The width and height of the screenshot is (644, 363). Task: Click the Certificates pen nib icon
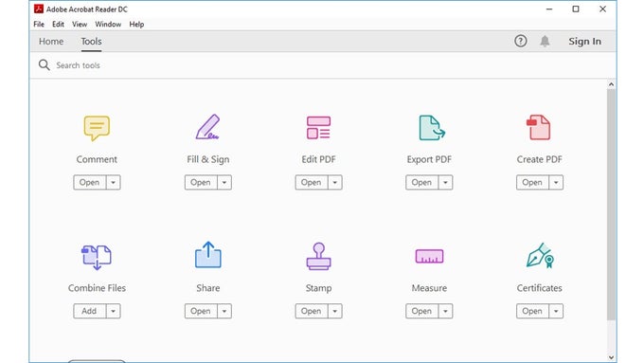(x=541, y=255)
